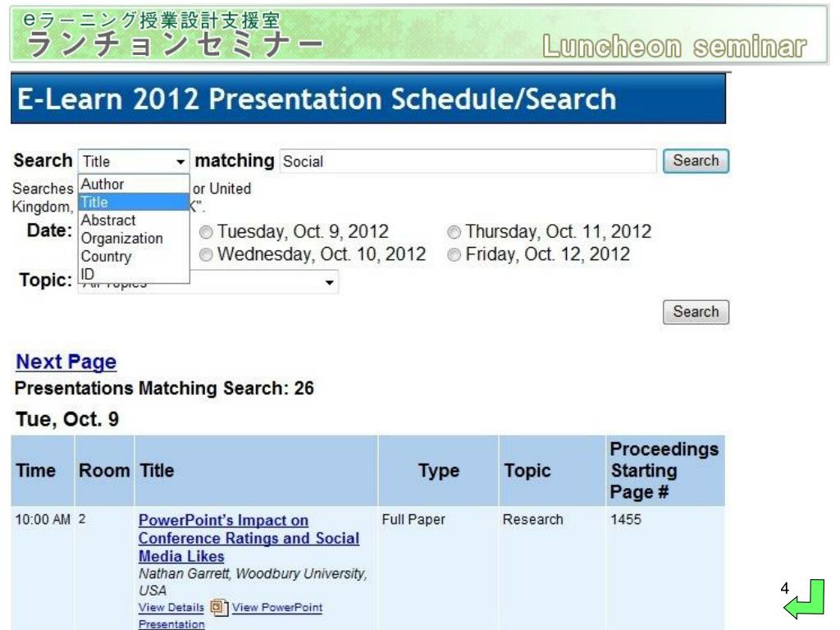840x630 pixels.
Task: Pick Abstract from the search dropdown list
Action: tap(134, 220)
